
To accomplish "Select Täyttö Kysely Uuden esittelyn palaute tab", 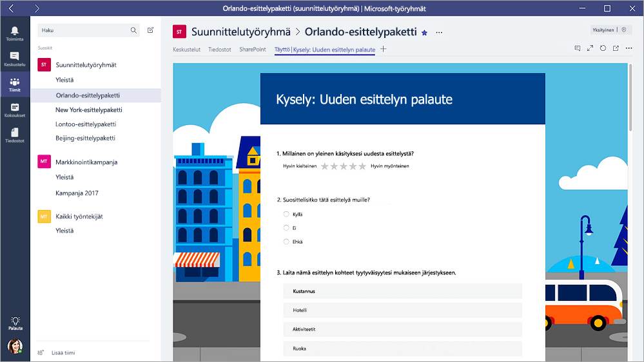I will (x=325, y=50).
